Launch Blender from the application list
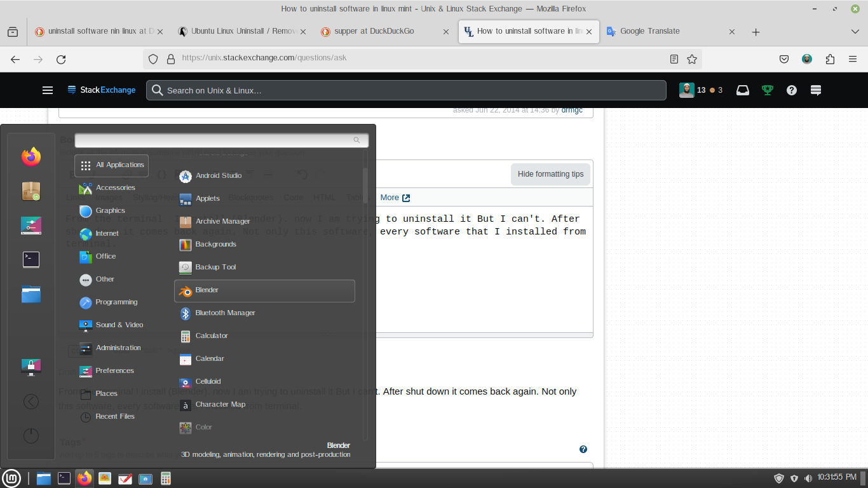868x488 pixels. tap(264, 290)
